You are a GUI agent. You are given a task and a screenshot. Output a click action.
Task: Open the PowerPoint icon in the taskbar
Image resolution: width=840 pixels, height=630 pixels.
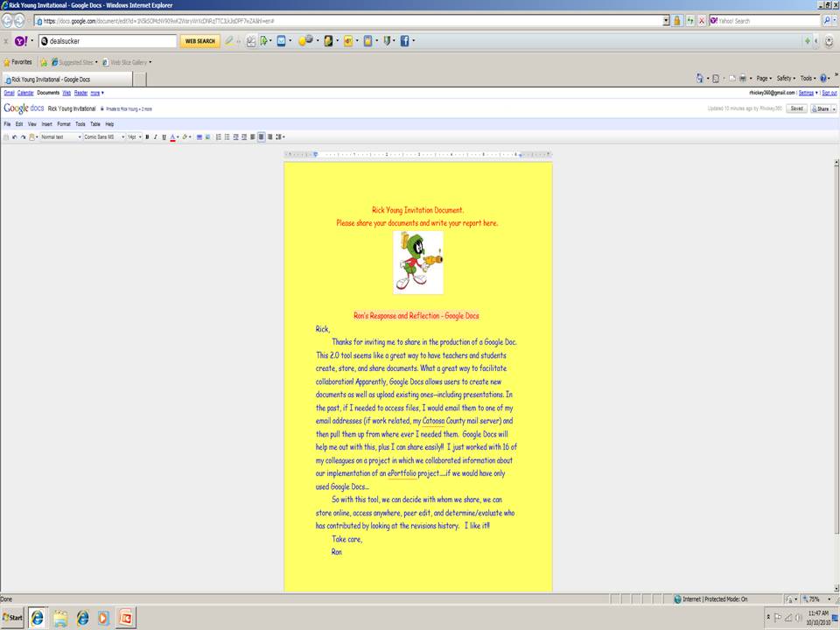(126, 619)
